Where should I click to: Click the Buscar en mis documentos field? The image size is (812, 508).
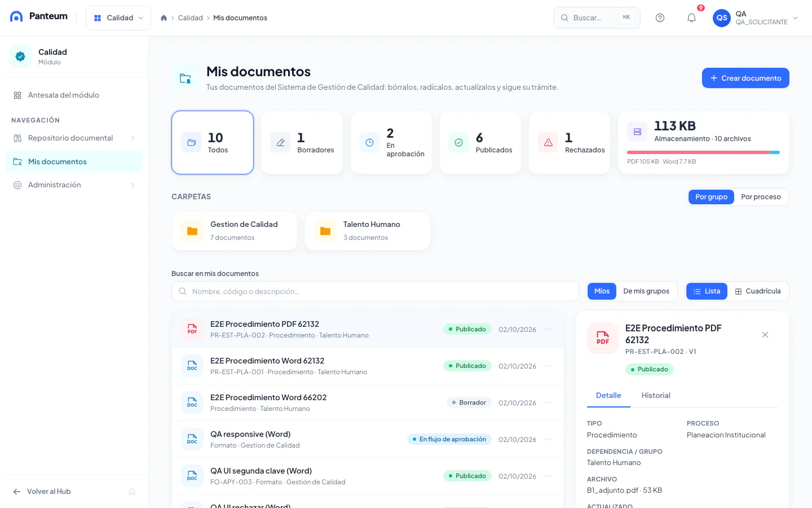[x=375, y=291]
